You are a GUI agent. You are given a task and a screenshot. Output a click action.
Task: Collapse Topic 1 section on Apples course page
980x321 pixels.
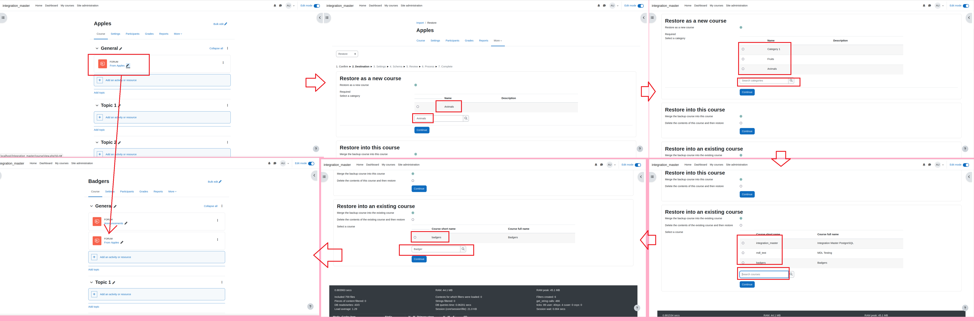(x=97, y=105)
